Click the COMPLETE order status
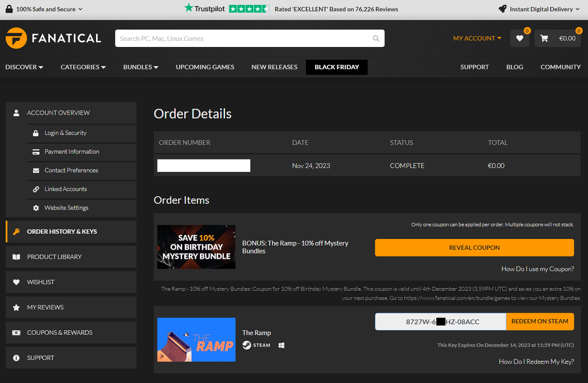Screen dimensions: 588x383 407,166
